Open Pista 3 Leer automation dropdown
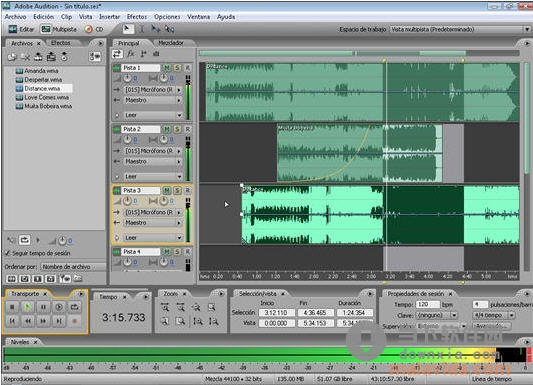 153,238
